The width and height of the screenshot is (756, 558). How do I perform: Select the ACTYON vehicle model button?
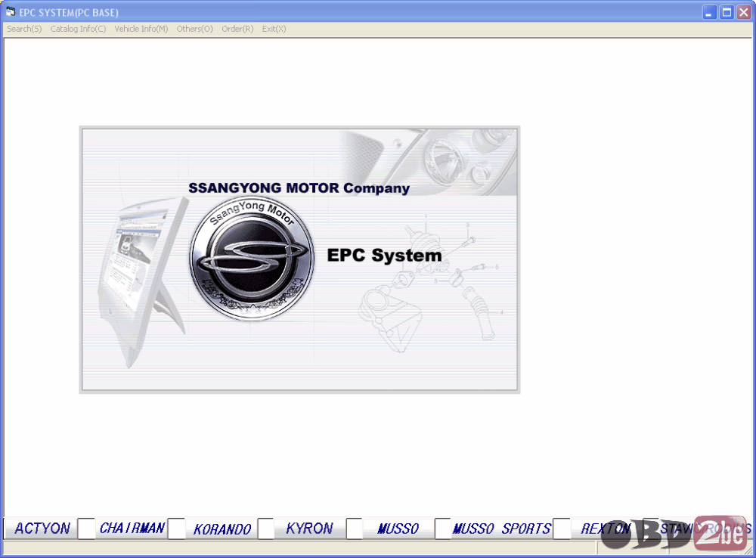point(42,529)
